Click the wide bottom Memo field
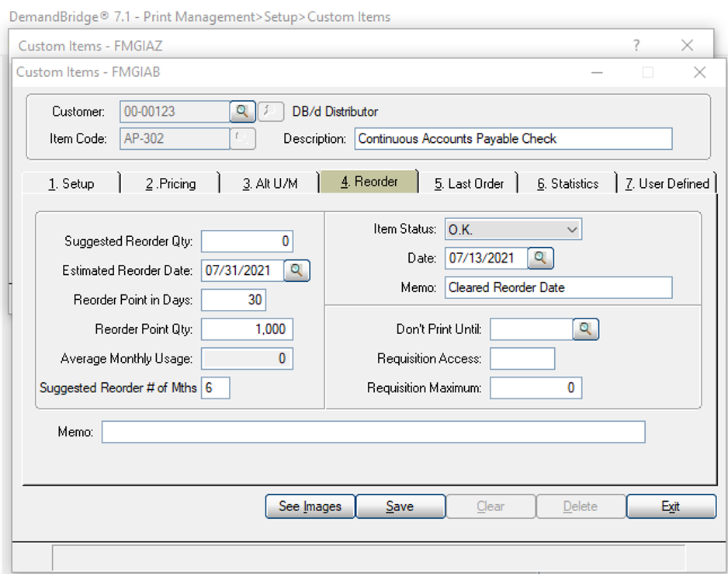The width and height of the screenshot is (728, 574). 373,432
